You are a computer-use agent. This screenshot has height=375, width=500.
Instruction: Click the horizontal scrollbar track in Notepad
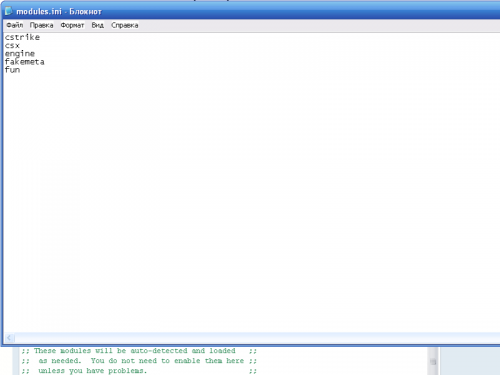point(257,338)
